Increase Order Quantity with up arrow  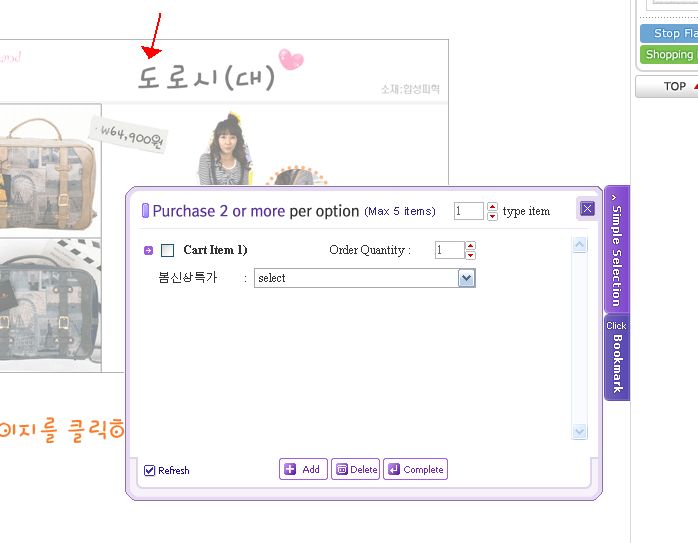click(471, 246)
